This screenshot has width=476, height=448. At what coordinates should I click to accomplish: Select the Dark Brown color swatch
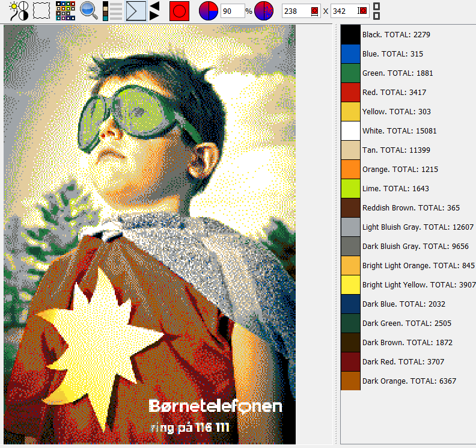click(x=350, y=343)
